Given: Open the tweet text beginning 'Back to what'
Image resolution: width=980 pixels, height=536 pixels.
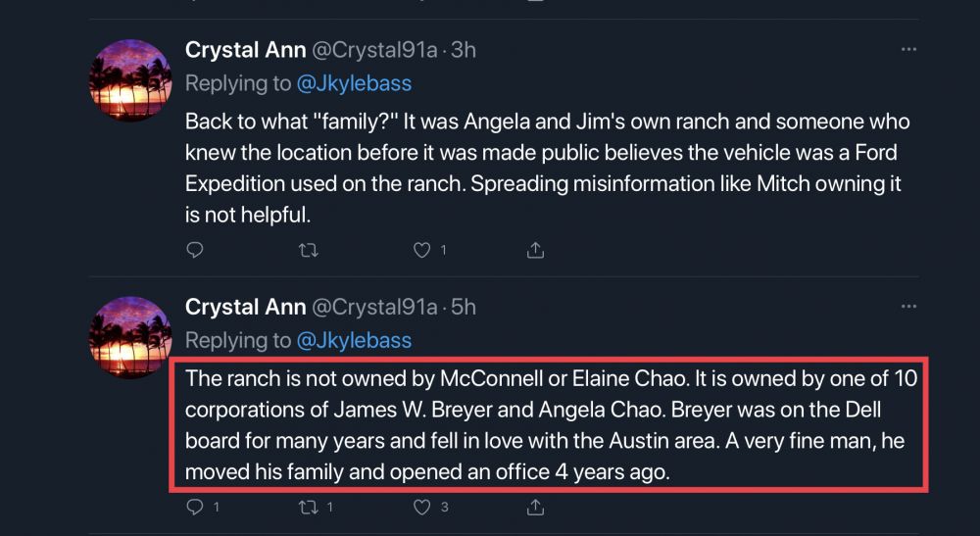Looking at the screenshot, I should (x=547, y=168).
